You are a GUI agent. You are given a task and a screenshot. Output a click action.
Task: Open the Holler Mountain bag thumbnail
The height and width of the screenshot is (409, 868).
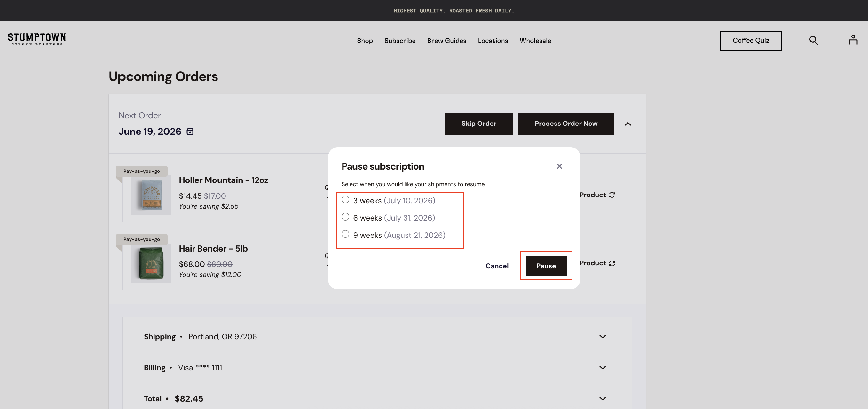151,195
